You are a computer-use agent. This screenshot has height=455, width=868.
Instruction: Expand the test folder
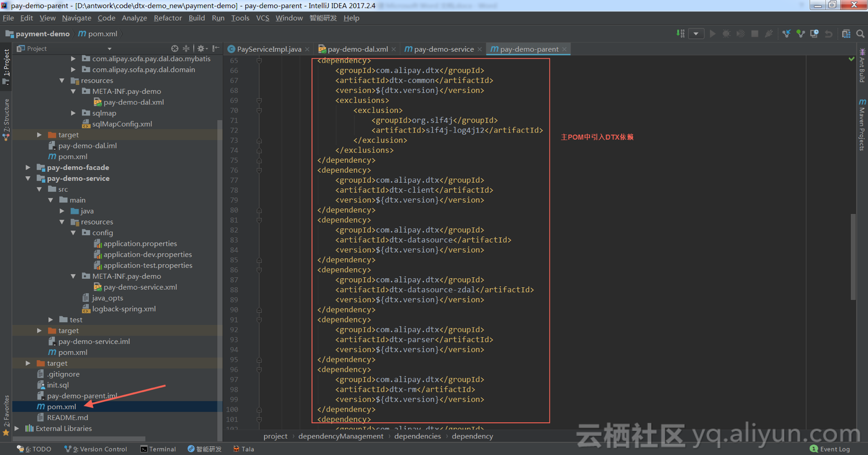pos(51,319)
